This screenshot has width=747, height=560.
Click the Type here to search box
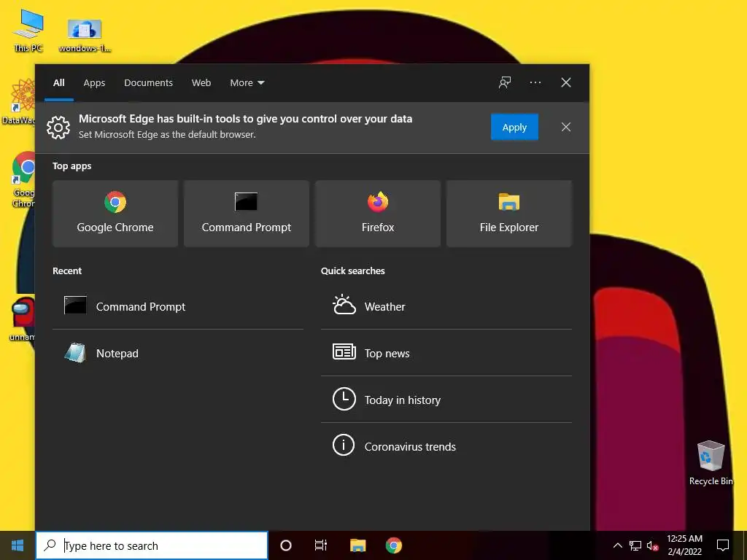(152, 545)
